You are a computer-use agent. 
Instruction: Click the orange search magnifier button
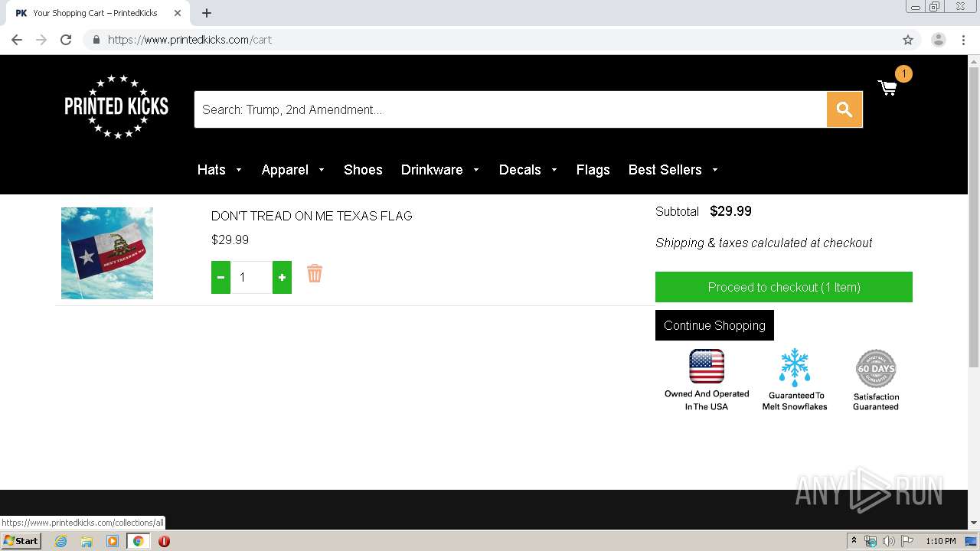click(844, 109)
